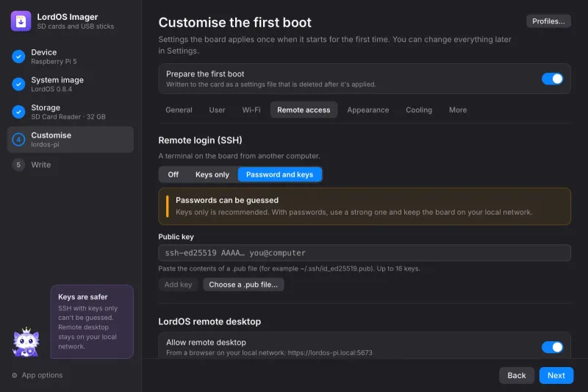Click the LordOS Imager app logo icon
The width and height of the screenshot is (588, 392).
[21, 21]
